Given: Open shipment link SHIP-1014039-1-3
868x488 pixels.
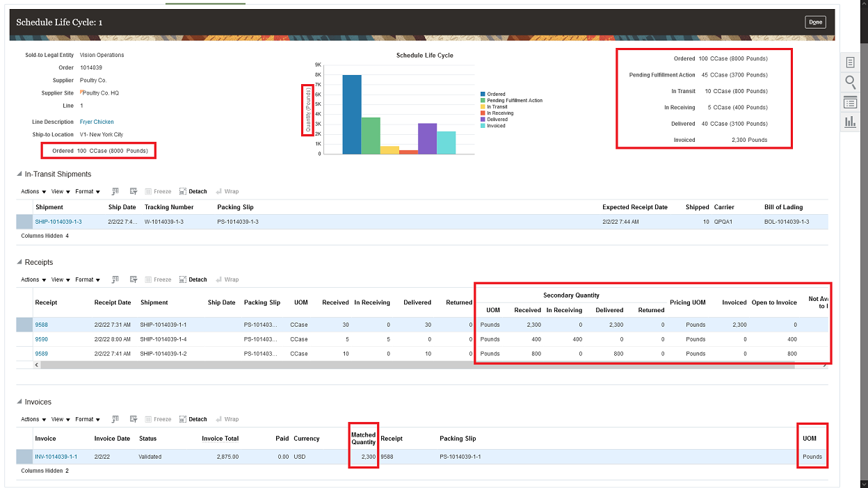Looking at the screenshot, I should [58, 222].
